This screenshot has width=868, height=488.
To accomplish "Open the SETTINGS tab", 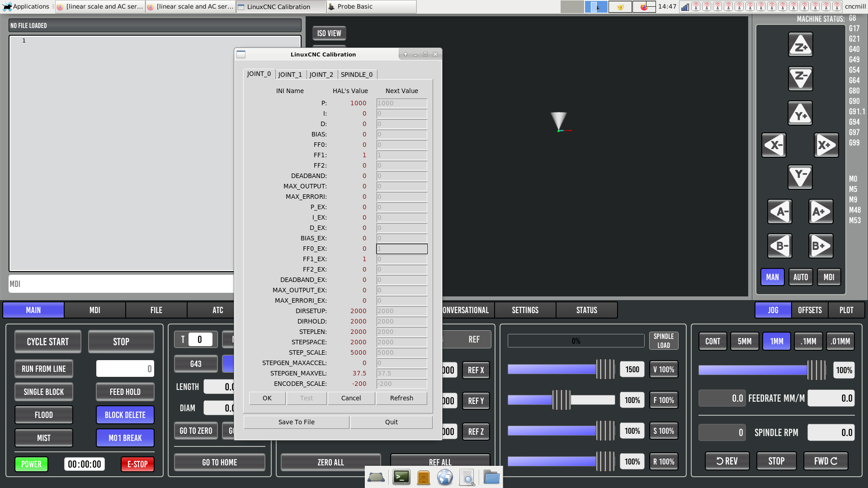I will coord(525,310).
